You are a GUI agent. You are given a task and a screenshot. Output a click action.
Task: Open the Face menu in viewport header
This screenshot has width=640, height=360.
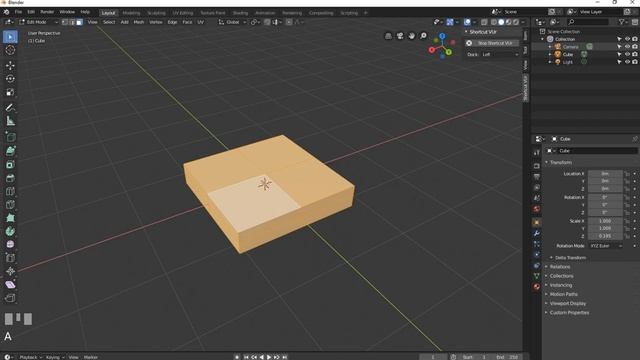(x=187, y=22)
